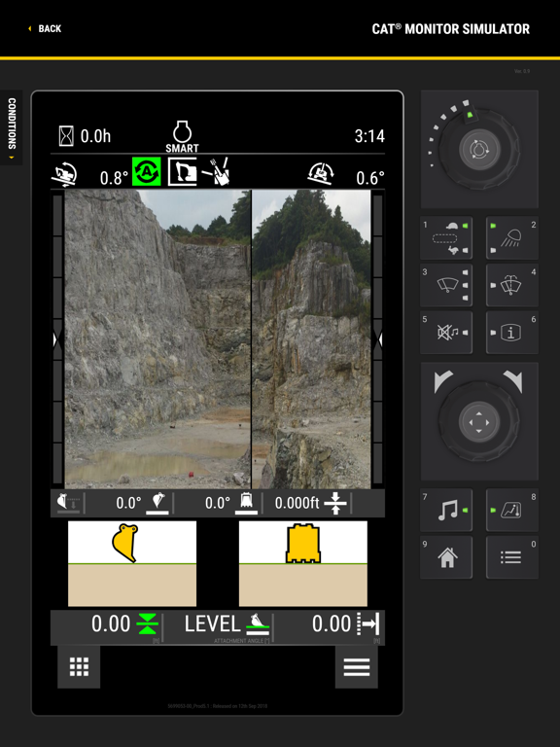
Task: Click the 0.000ft value
Action: tap(297, 503)
